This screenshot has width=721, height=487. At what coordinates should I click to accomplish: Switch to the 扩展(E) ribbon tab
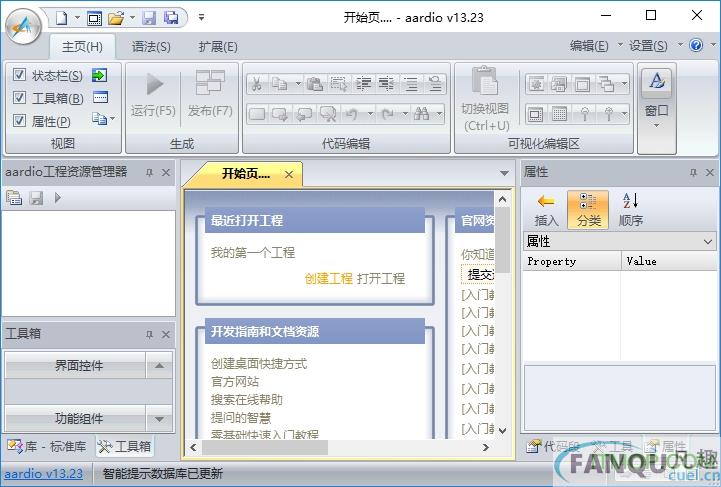218,46
